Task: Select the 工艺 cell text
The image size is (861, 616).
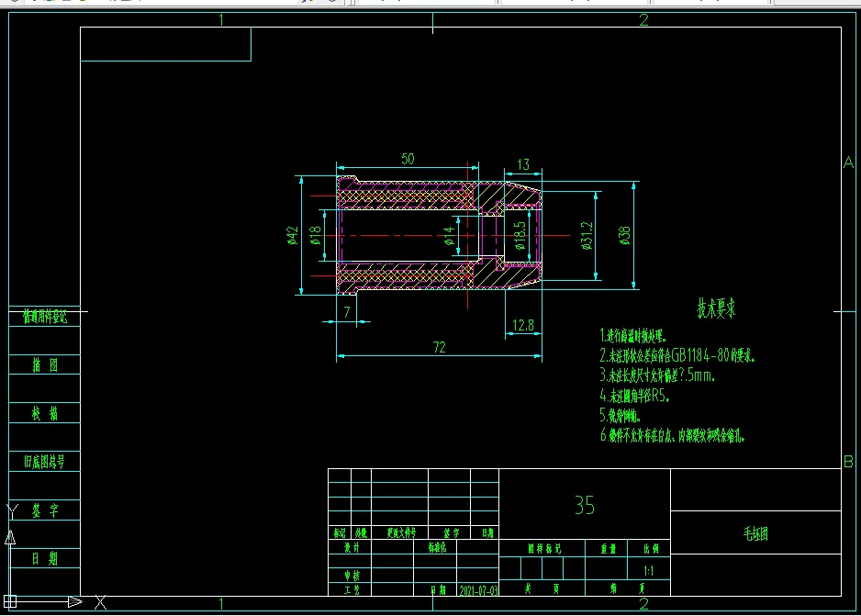Action: 352,589
